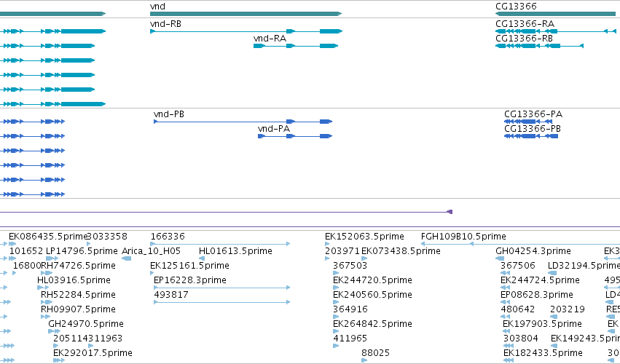Screen dimensions: 620x364
Task: Click the Arica_10_H05 alignment block
Action: [126, 258]
